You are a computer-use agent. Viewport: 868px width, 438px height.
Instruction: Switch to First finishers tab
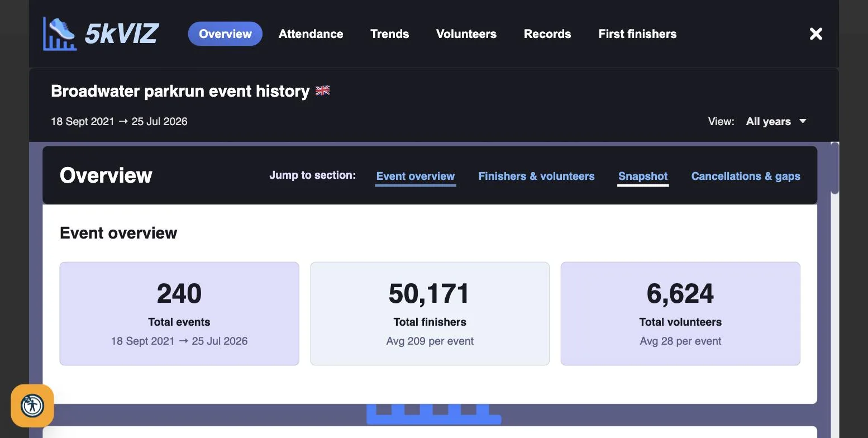coord(637,34)
